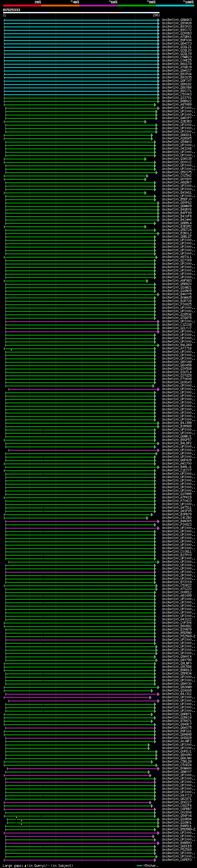Open hit UniRef100_C6PEP3

(x=176, y=860)
